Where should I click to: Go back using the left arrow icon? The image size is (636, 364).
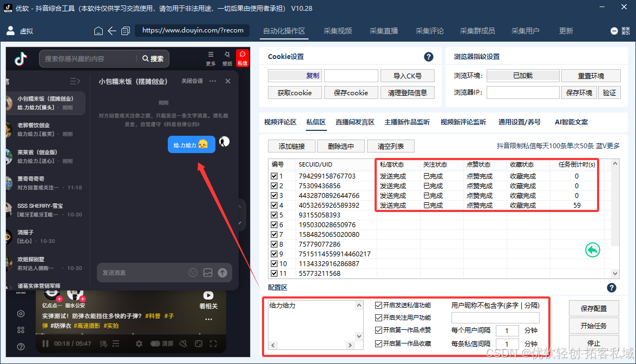click(112, 31)
